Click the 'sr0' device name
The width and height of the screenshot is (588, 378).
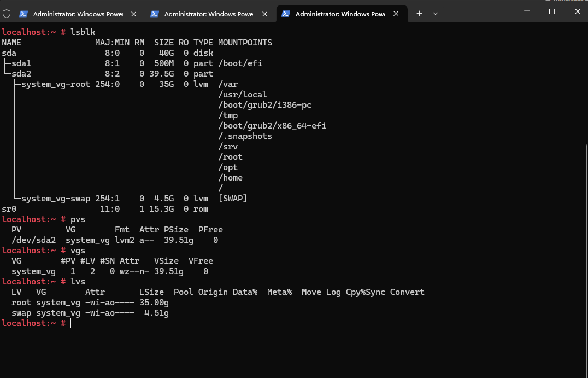click(9, 209)
